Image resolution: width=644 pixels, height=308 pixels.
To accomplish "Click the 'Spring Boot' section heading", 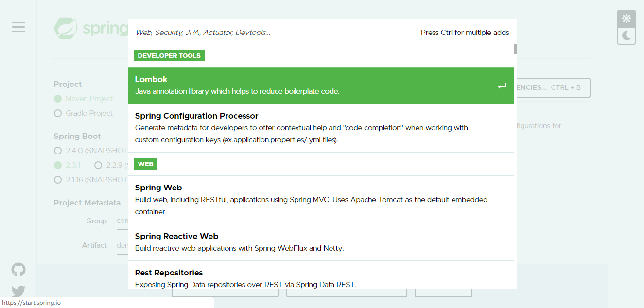I will [77, 136].
